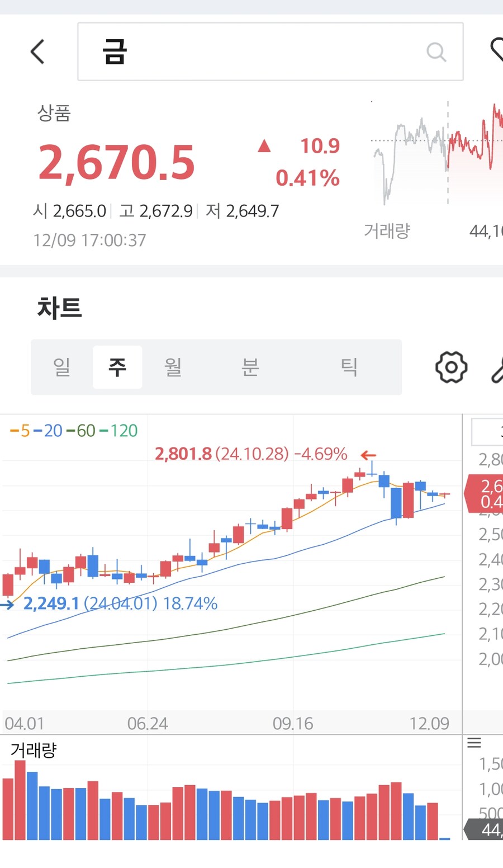Toggle the 120-period moving average legend
The image size is (503, 868).
pyautogui.click(x=119, y=431)
